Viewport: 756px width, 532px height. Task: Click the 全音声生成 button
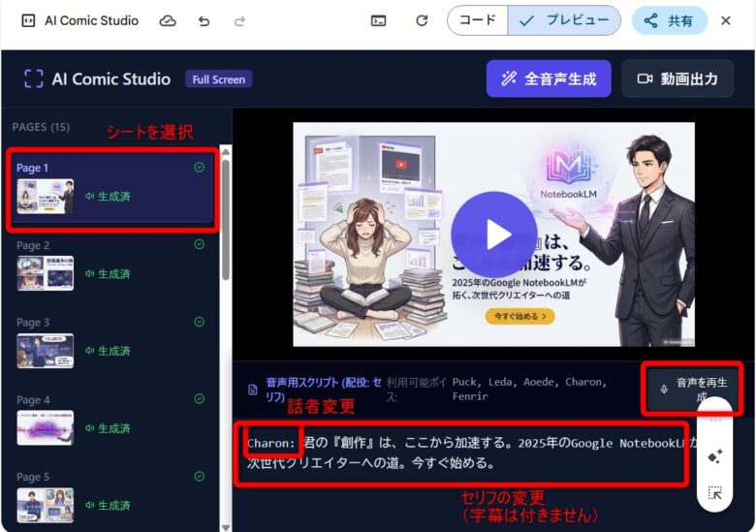(x=549, y=79)
